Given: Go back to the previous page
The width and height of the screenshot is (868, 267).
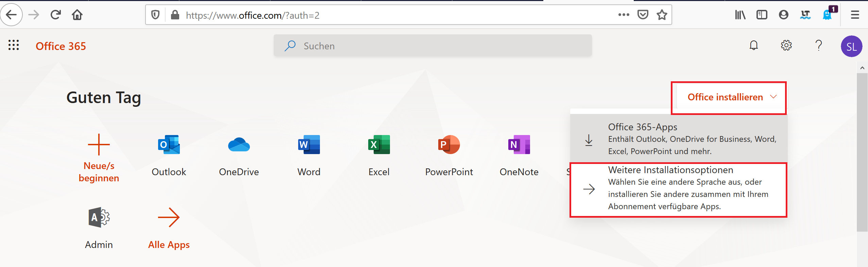Looking at the screenshot, I should tap(11, 15).
